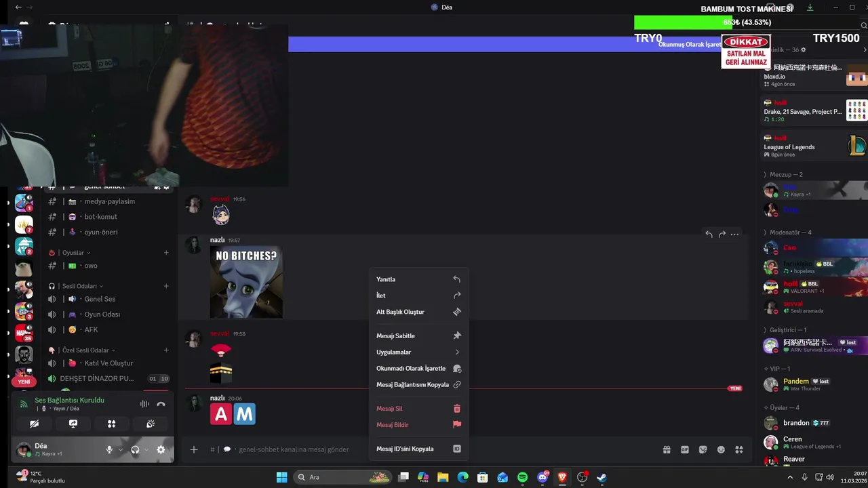The image size is (868, 488).
Task: Mute the microphone in user panel
Action: pyautogui.click(x=109, y=449)
